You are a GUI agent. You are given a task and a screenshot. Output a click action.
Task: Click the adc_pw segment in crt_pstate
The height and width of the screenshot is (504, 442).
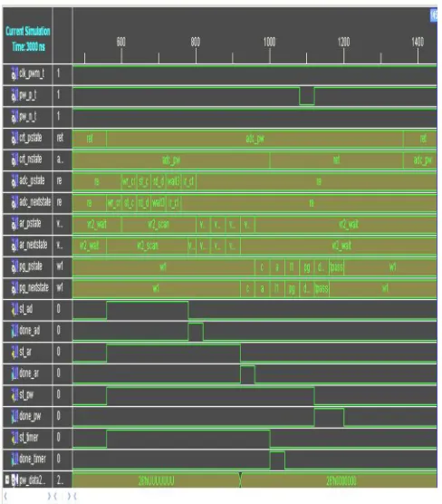click(x=255, y=139)
